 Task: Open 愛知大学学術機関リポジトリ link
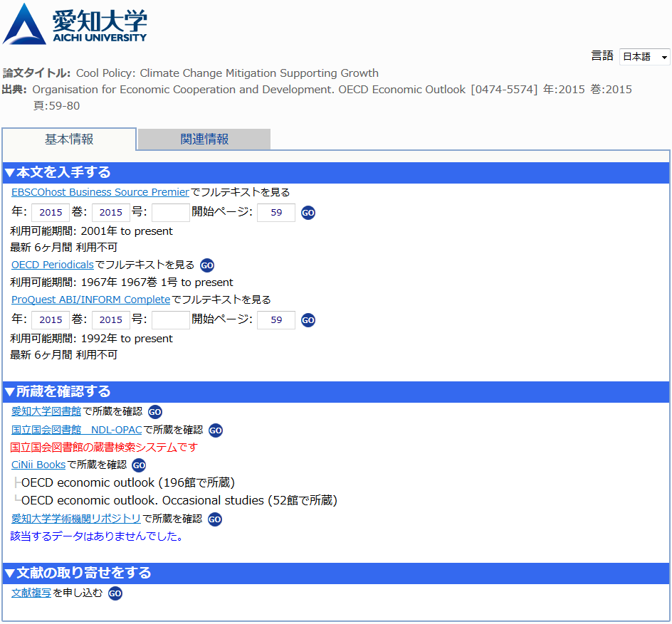[76, 519]
